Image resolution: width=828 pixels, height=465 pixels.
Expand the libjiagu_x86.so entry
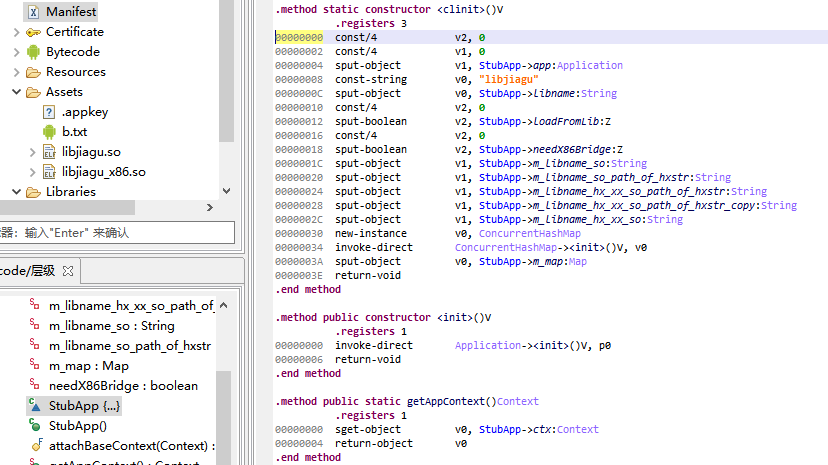[x=32, y=173]
